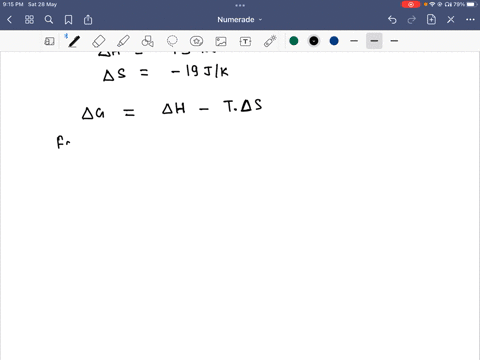This screenshot has height=360, width=480.
Task: Tap the handwritten −19 J/K value
Action: click(x=200, y=71)
